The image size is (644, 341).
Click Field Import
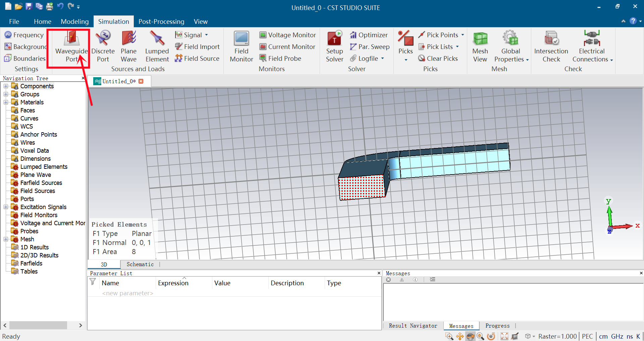pos(197,47)
